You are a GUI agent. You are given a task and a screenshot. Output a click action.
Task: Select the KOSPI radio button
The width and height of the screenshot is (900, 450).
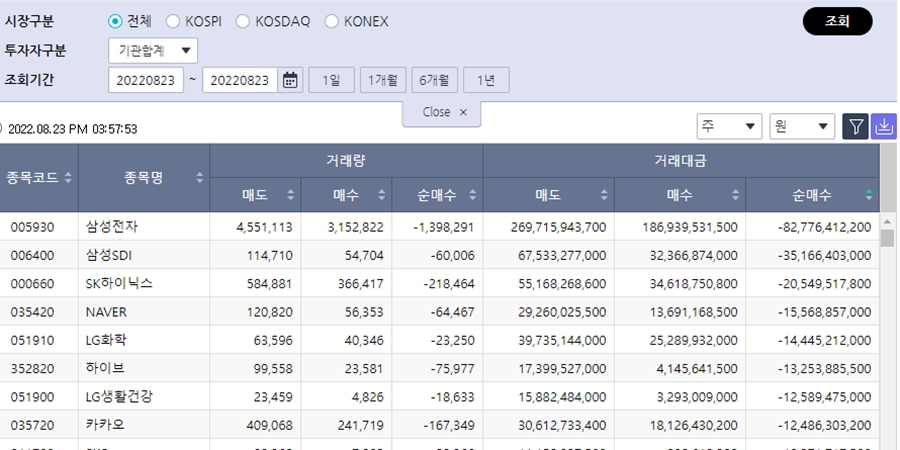point(173,21)
